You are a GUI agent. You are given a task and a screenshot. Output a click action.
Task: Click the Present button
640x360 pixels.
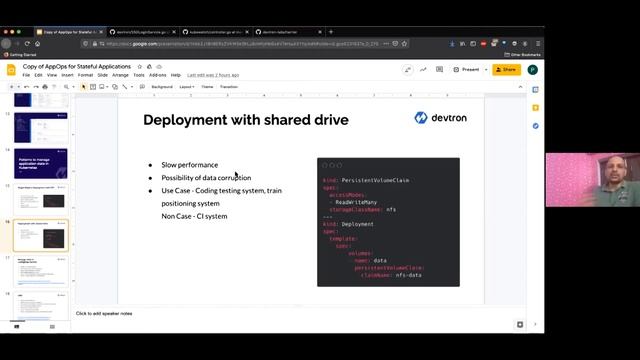click(x=467, y=70)
